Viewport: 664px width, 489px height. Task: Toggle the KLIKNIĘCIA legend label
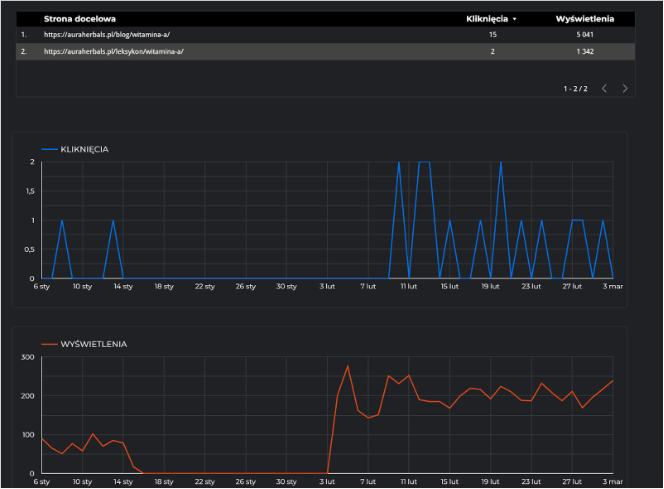(x=85, y=149)
